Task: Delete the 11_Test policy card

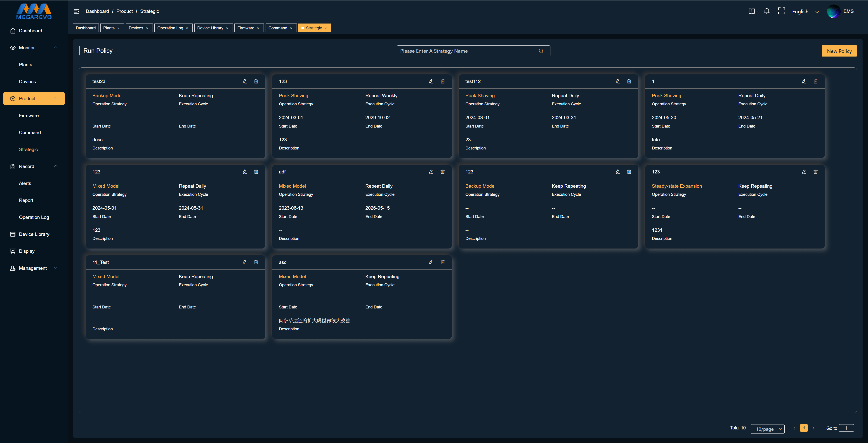Action: (256, 262)
